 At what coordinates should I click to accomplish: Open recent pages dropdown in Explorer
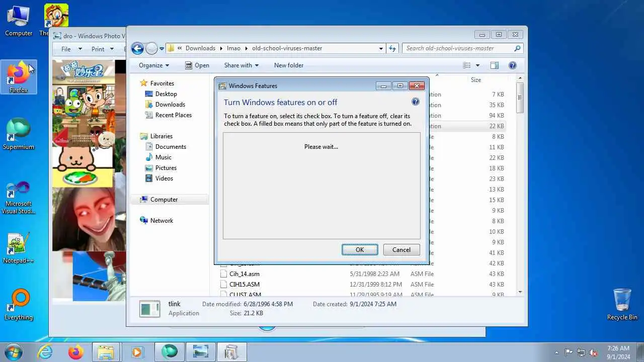162,49
